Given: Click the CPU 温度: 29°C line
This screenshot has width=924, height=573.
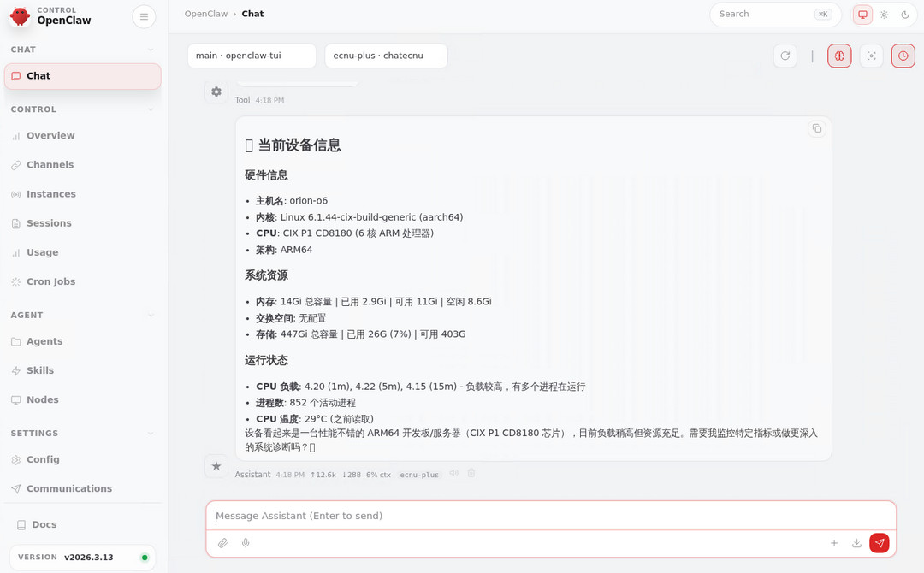Looking at the screenshot, I should click(315, 419).
